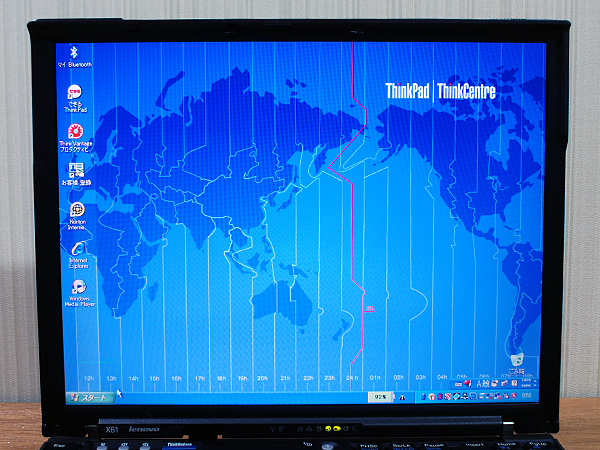Screen dimensions: 600x450
Task: Launch the Norton Internet desktop icon
Action: (x=77, y=216)
